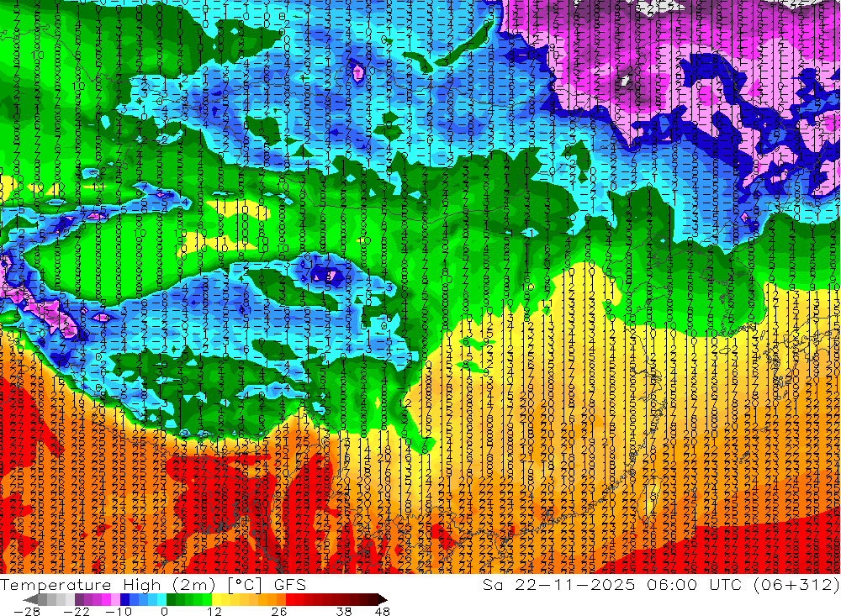Click the 'Sa 22-11-2025 06:00 UTC (06+312)' timestamp

click(661, 584)
